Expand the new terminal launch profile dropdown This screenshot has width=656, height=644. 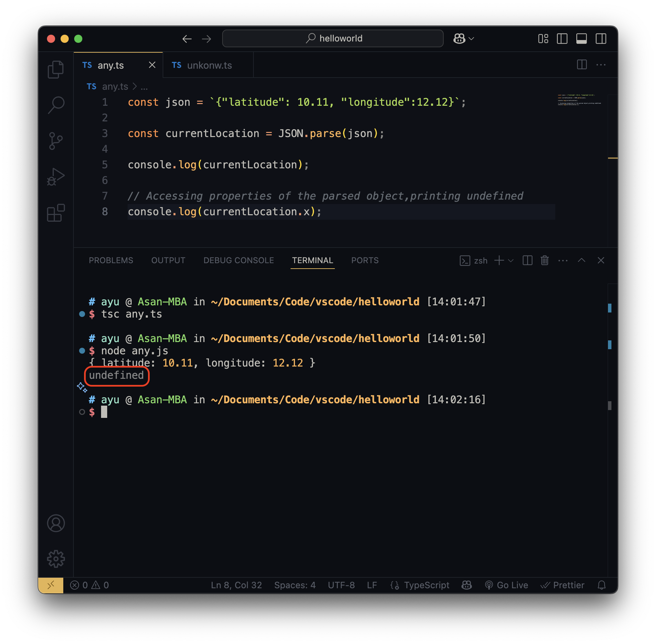pos(511,260)
